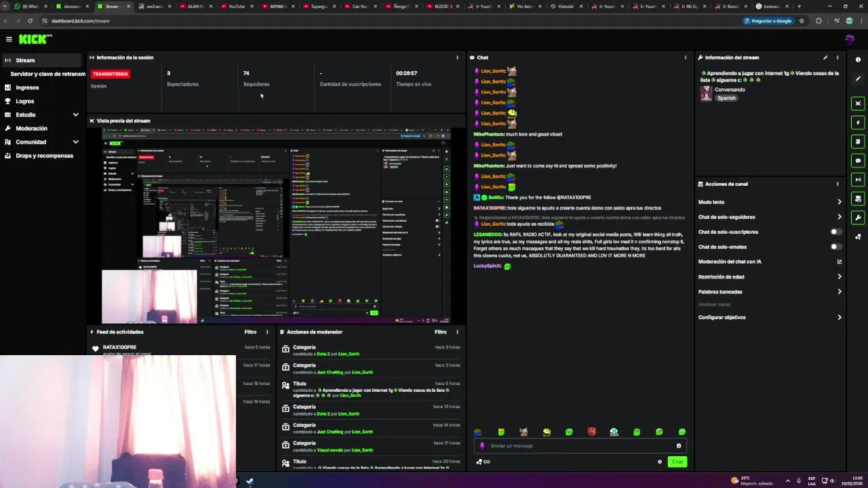Click the pencil icon in the right rail
Image resolution: width=868 pixels, height=488 pixels.
[x=858, y=79]
